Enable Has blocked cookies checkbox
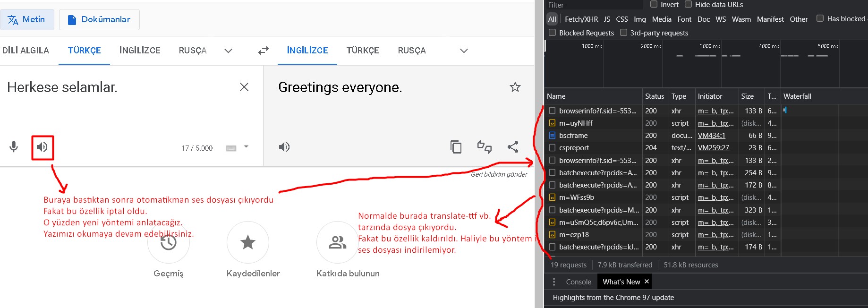Image resolution: width=868 pixels, height=308 pixels. coord(820,18)
